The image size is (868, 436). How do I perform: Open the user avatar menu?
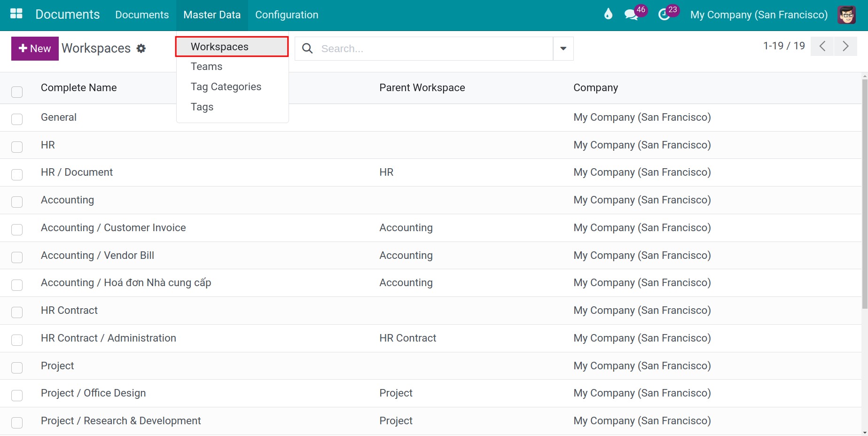(x=846, y=15)
